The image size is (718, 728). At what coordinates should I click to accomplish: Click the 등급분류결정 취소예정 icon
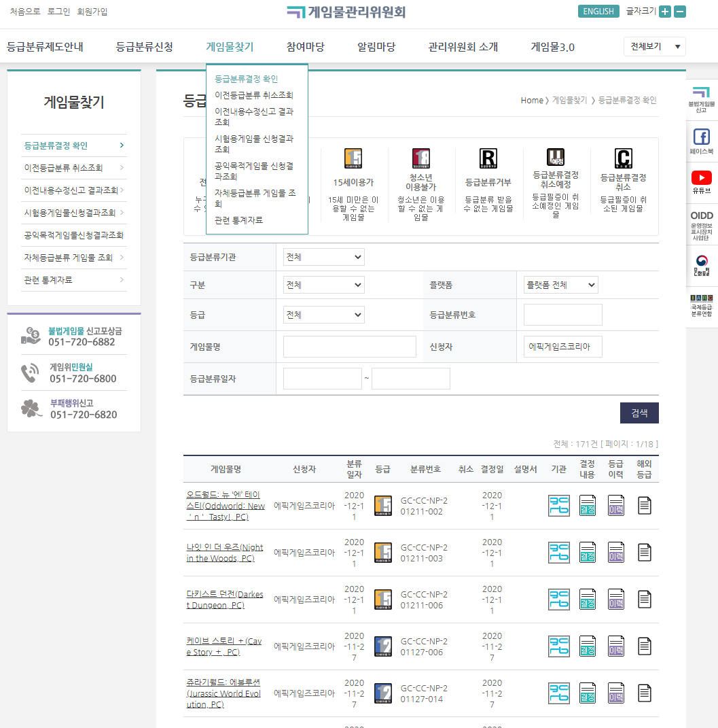tap(556, 158)
